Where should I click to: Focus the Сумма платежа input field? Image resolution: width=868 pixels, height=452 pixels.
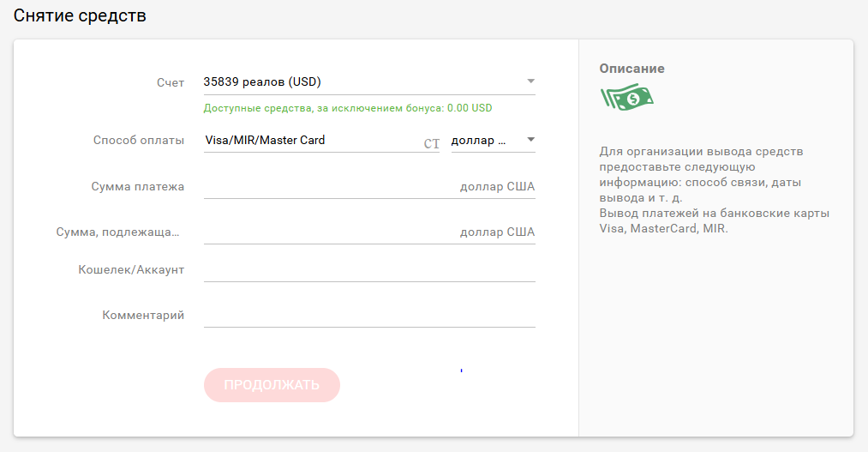[x=330, y=186]
